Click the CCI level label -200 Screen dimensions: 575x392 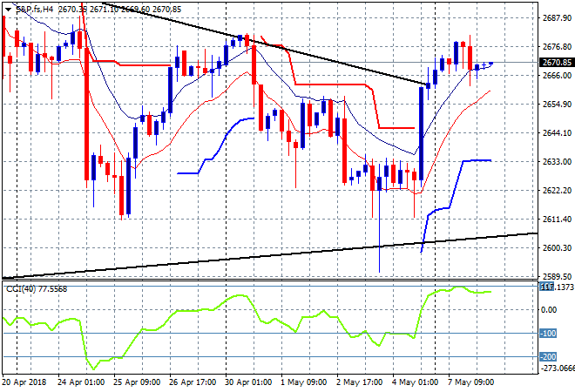point(548,357)
